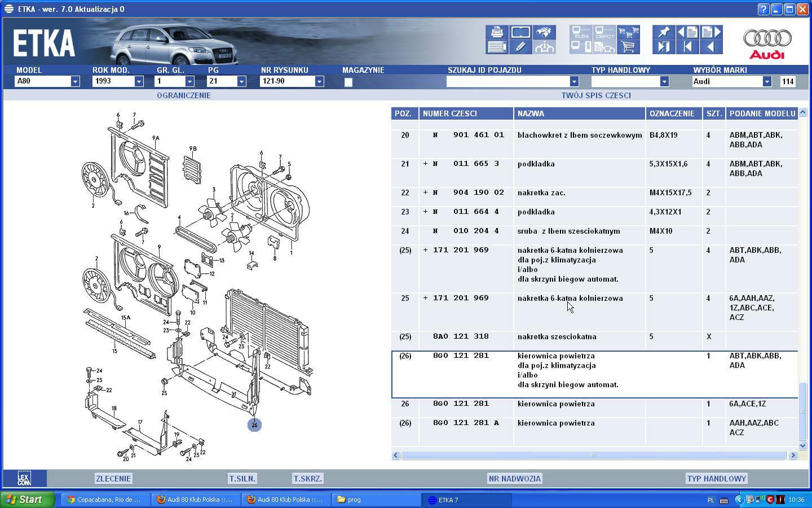Image resolution: width=812 pixels, height=508 pixels.
Task: Click horizontal scrollbar right arrow
Action: [792, 455]
